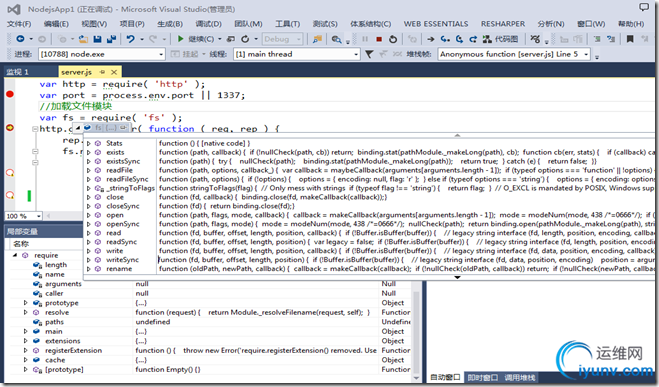Viewport: 659px width, 387px height.
Task: Switch to the 调用堆栈 tab
Action: coord(520,377)
